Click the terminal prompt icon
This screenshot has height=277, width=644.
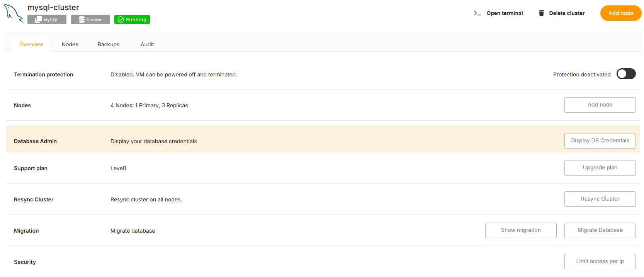[x=477, y=13]
